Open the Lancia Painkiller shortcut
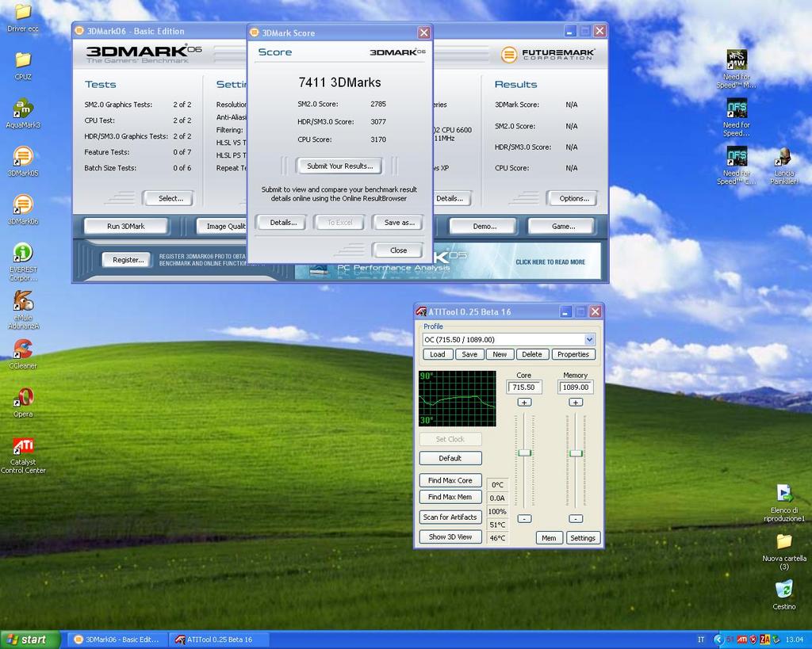812x649 pixels. click(x=784, y=166)
